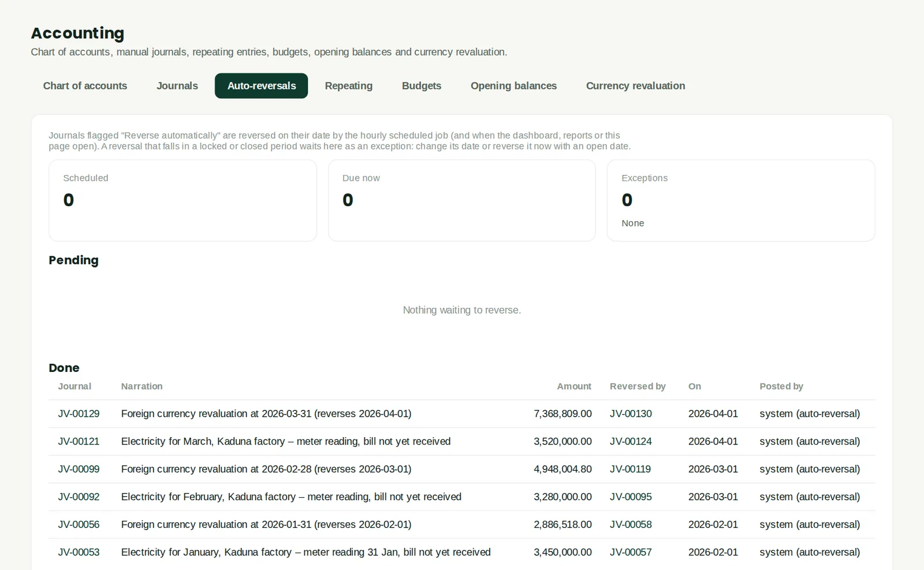Select the Exceptions summary card
Viewport: 924px width, 570px height.
coord(741,200)
